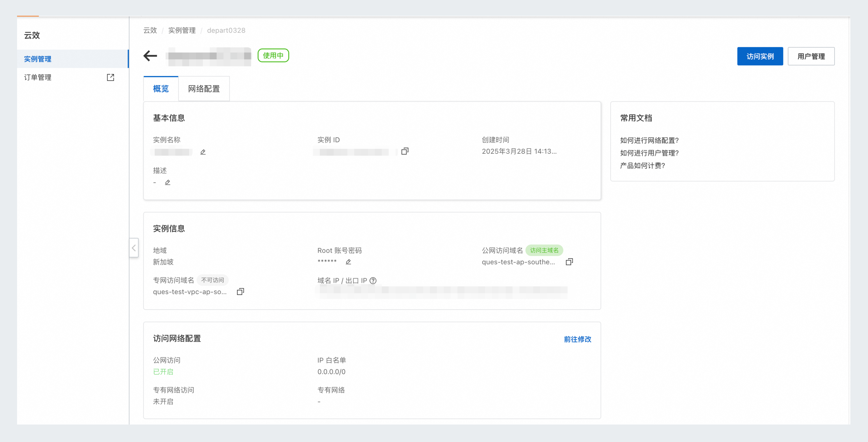This screenshot has width=868, height=442.
Task: Copy the VPC access domain name
Action: (240, 291)
